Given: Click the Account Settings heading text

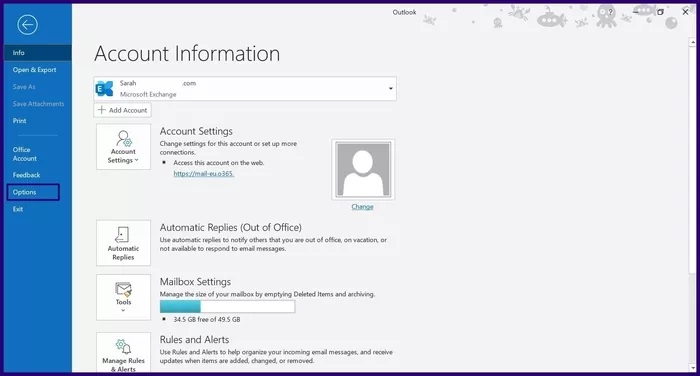Looking at the screenshot, I should [x=196, y=131].
